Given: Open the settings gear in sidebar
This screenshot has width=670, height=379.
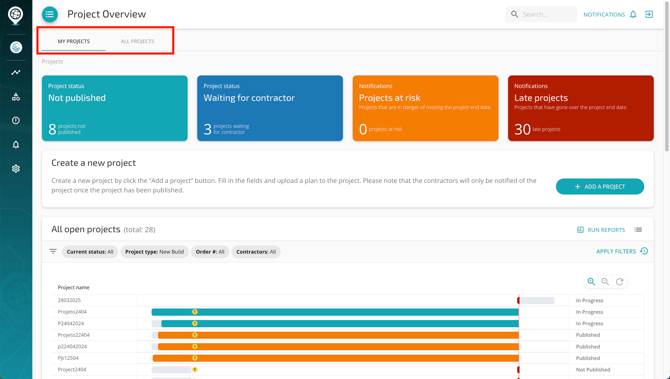Looking at the screenshot, I should click(x=16, y=169).
